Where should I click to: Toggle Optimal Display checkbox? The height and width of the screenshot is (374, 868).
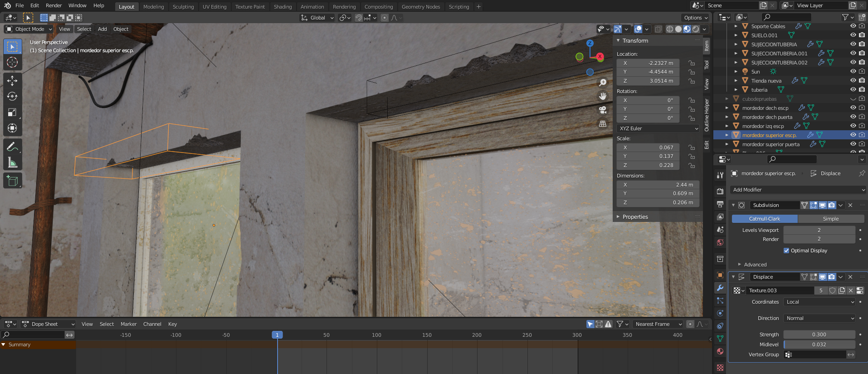point(786,251)
